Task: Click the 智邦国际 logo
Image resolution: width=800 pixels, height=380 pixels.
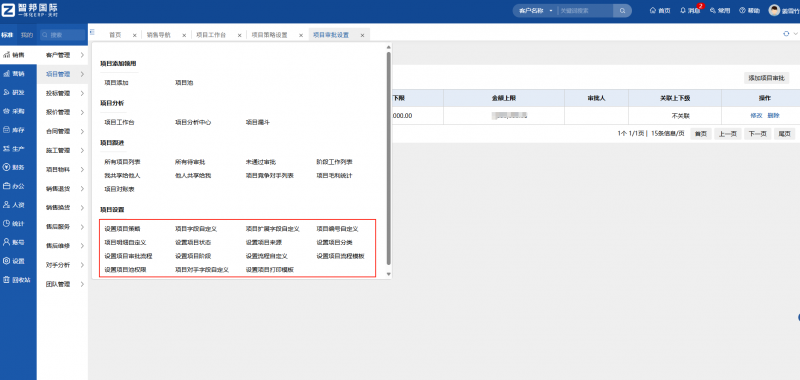Action: [30, 11]
